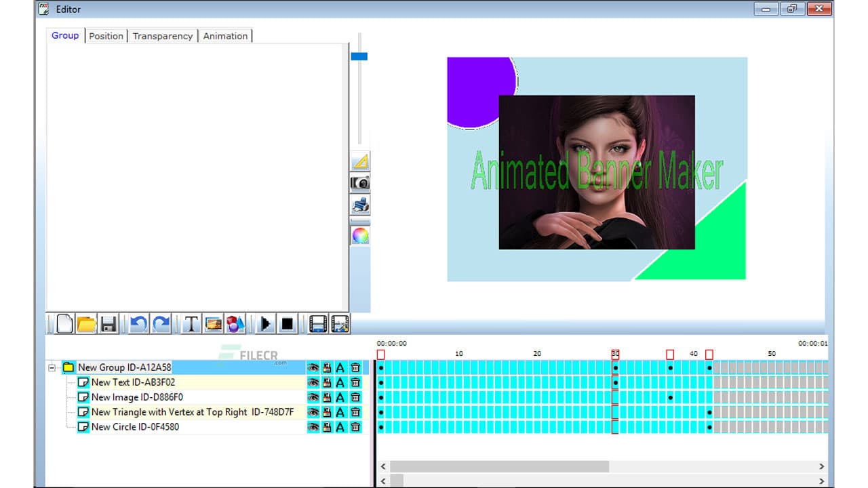Viewport: 868px width, 488px height.
Task: Toggle visibility of New Image ID-D886F0
Action: tap(313, 397)
